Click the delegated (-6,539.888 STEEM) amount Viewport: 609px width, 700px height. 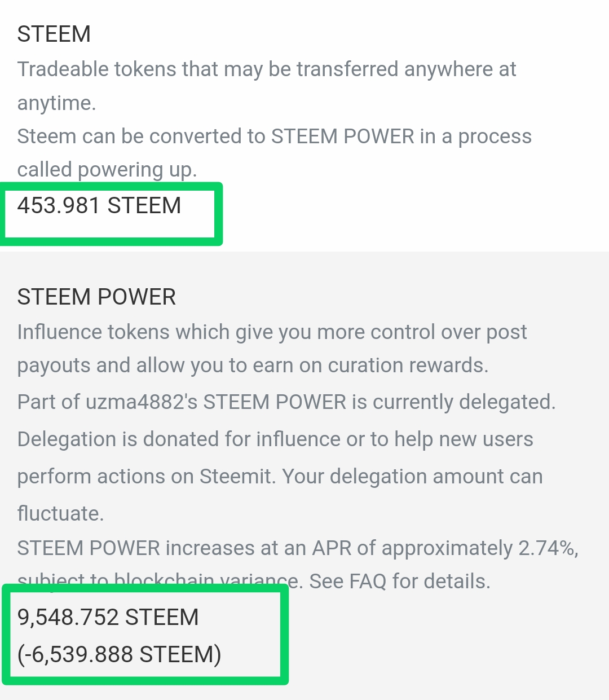tap(120, 655)
